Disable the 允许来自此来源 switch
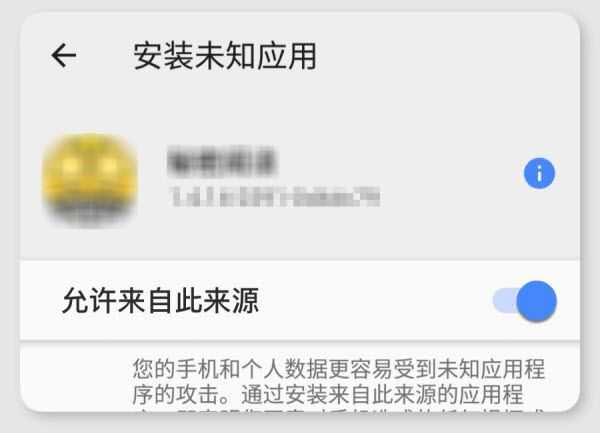 pos(525,301)
